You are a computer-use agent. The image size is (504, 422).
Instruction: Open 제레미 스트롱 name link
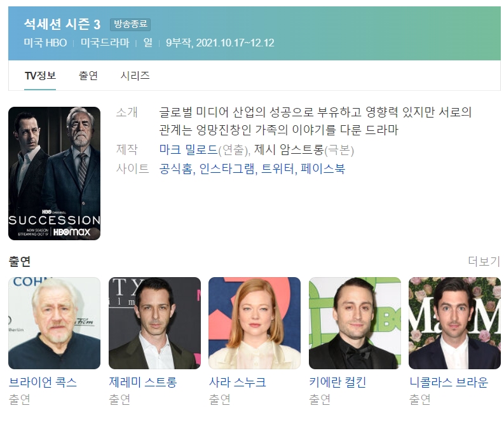click(x=143, y=382)
